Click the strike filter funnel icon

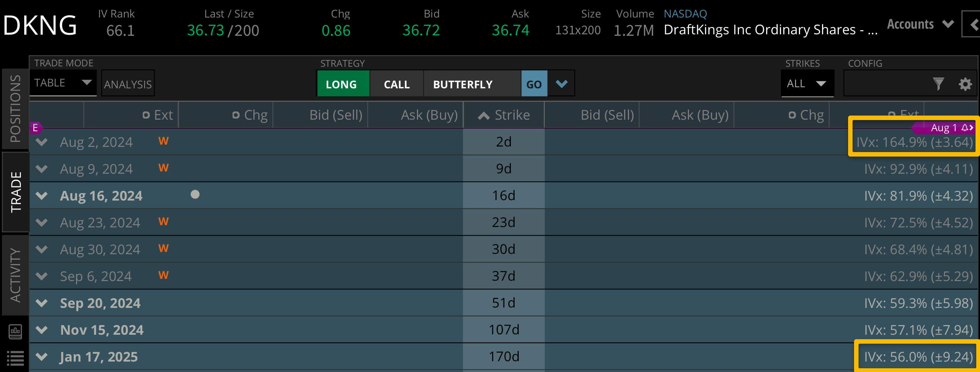pyautogui.click(x=938, y=84)
